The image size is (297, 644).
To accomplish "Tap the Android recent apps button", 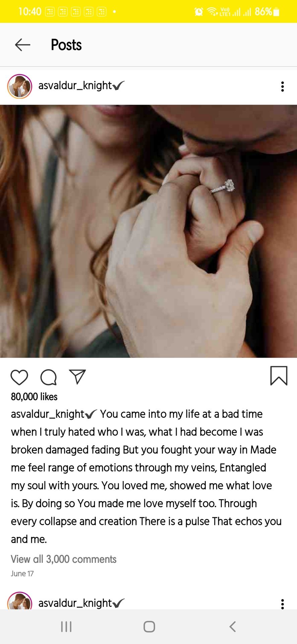I will pos(66,627).
